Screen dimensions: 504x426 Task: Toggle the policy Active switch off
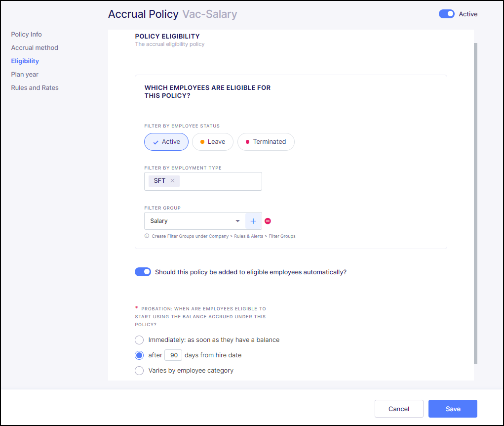(446, 14)
